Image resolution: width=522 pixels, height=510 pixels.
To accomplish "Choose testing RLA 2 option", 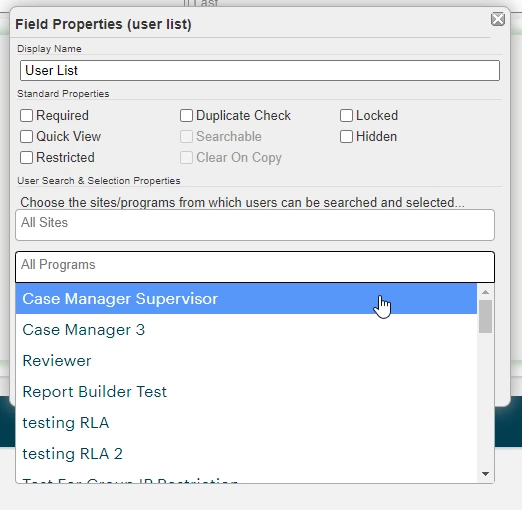I will tap(246, 454).
